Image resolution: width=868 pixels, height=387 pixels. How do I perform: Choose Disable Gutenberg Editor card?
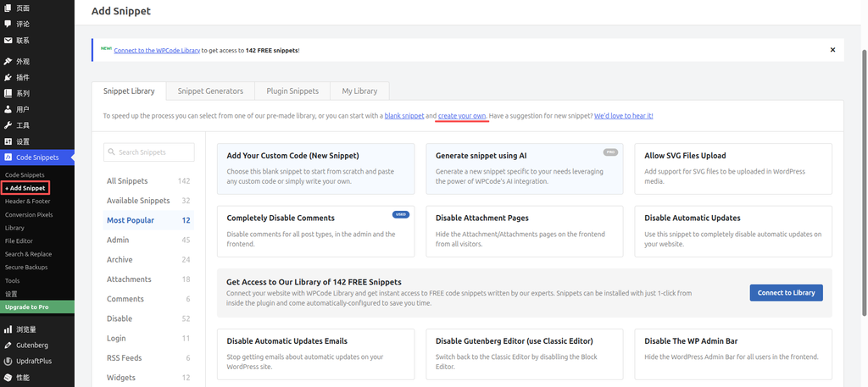524,354
